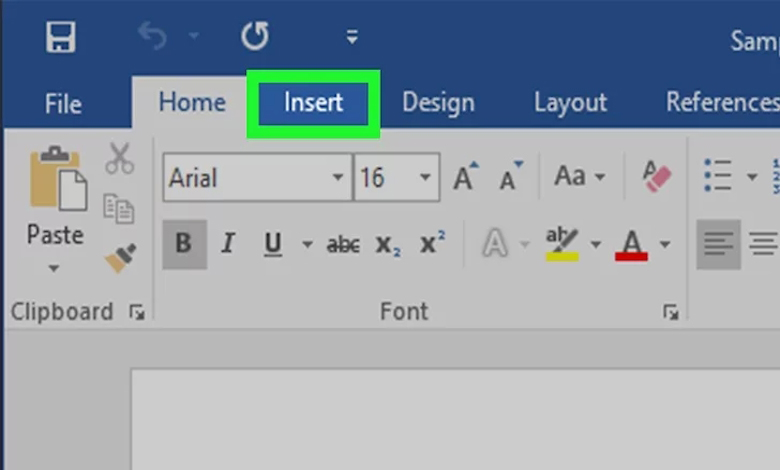Select the Cut scissors icon

[x=119, y=158]
